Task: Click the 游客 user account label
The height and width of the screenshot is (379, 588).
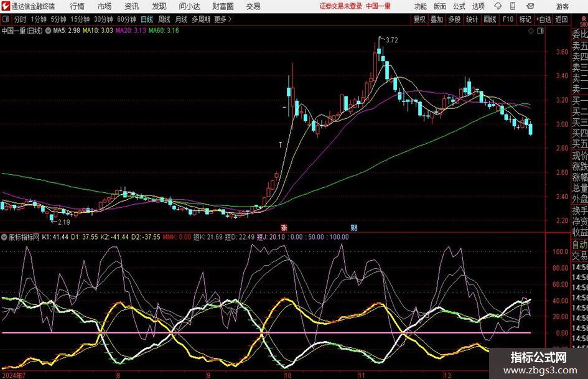Action: coord(562,6)
